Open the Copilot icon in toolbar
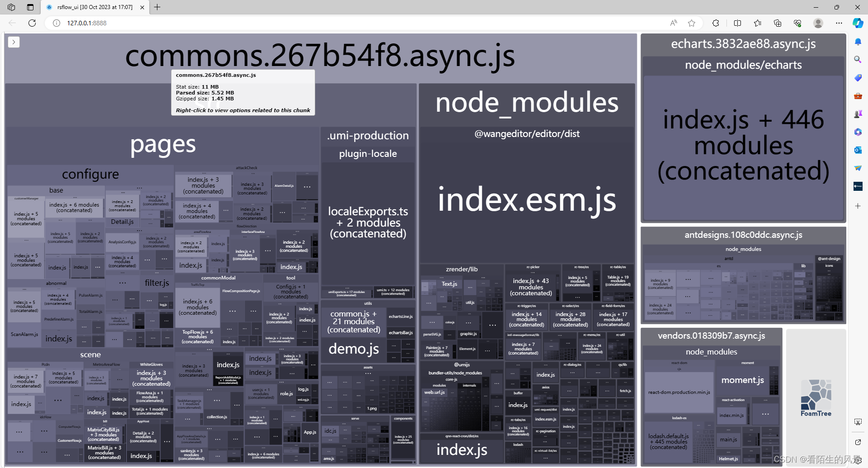Viewport: 868px width, 468px height. coord(858,23)
